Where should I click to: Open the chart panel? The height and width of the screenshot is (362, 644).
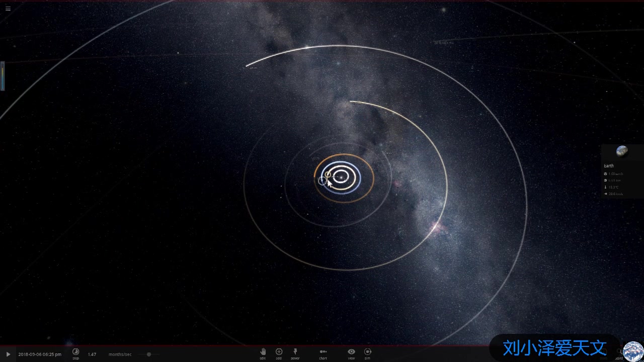click(x=323, y=352)
